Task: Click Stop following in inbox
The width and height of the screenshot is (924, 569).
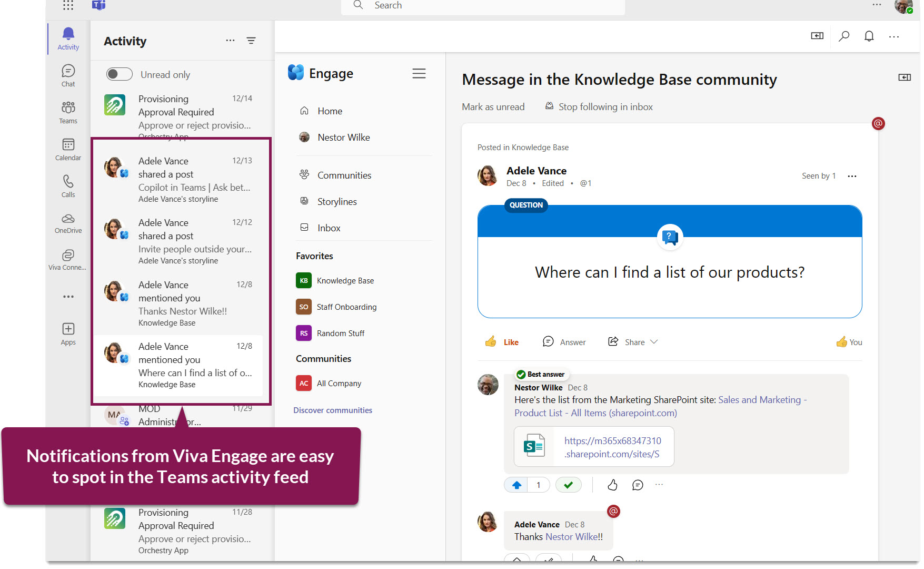Action: tap(605, 106)
